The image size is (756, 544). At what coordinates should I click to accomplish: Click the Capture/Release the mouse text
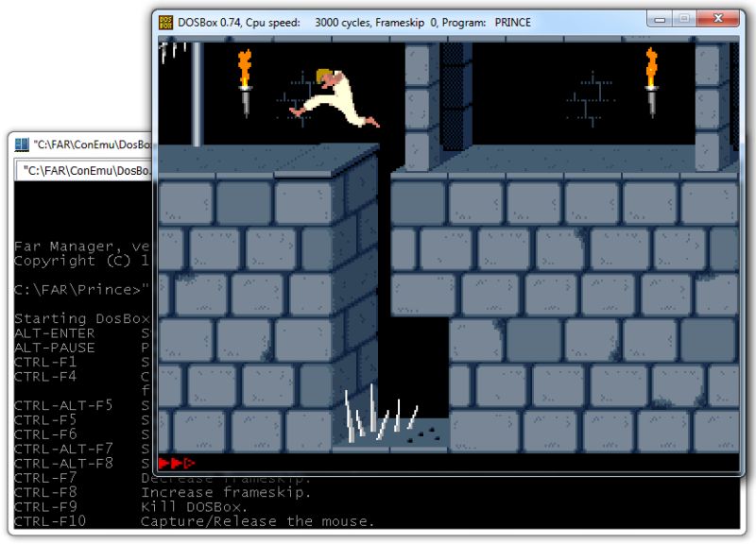(255, 520)
